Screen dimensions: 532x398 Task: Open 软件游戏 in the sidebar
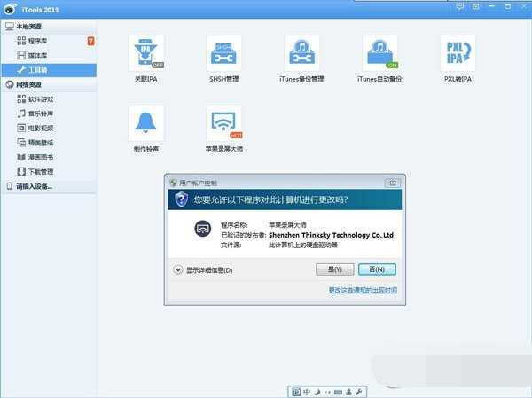coord(49,99)
